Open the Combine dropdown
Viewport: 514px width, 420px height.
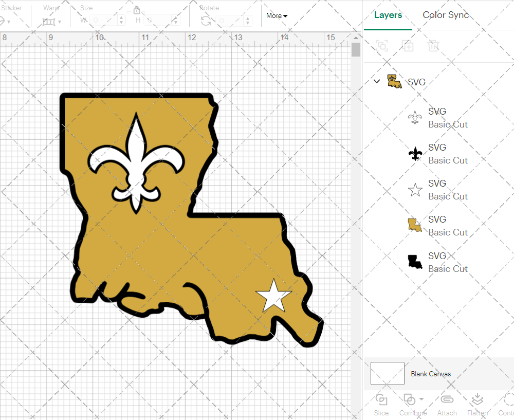tap(413, 404)
